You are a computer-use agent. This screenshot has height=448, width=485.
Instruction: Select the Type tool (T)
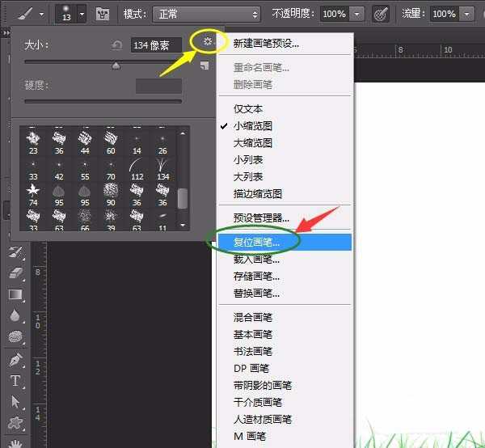pos(15,381)
